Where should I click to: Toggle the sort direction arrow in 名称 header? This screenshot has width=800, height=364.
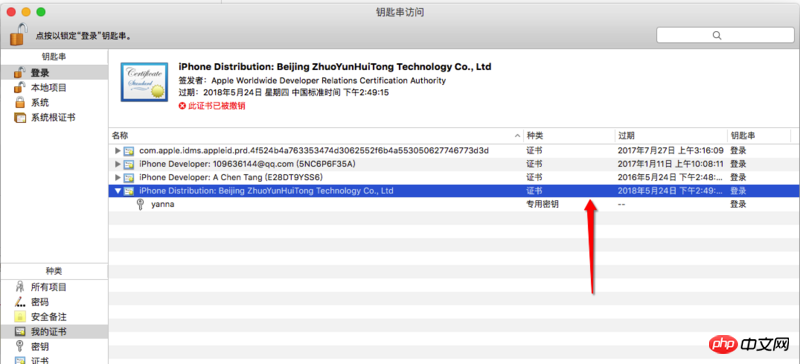pyautogui.click(x=518, y=136)
